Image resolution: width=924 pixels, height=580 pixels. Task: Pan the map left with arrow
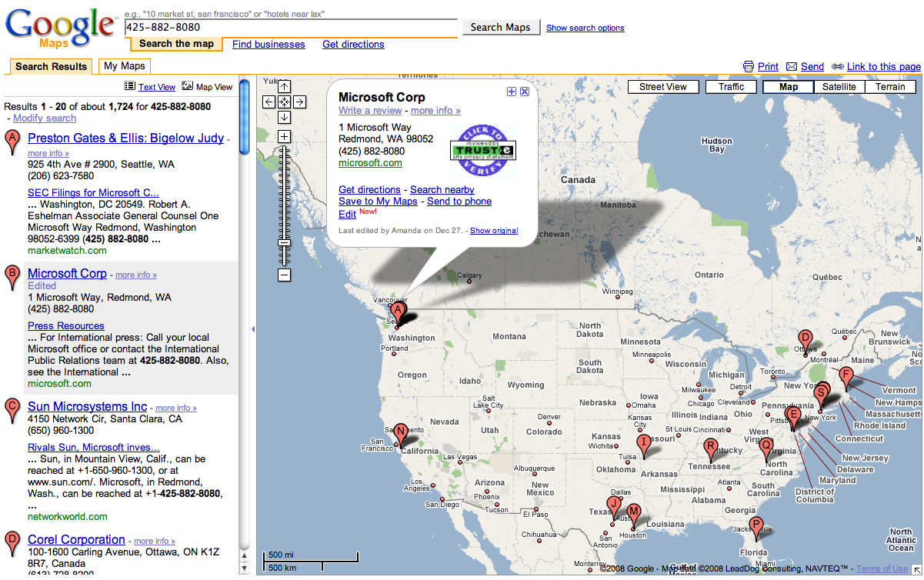pyautogui.click(x=269, y=102)
